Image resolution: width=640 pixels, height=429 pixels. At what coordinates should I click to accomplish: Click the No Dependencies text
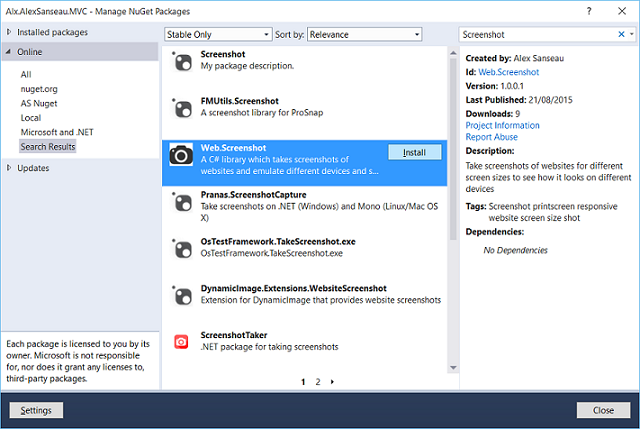point(516,250)
